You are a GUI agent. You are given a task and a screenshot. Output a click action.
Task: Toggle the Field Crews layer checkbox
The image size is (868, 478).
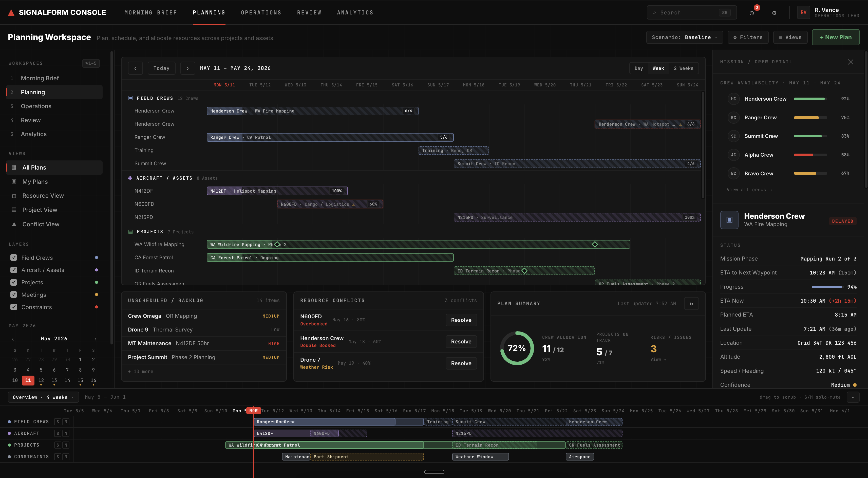(x=13, y=258)
